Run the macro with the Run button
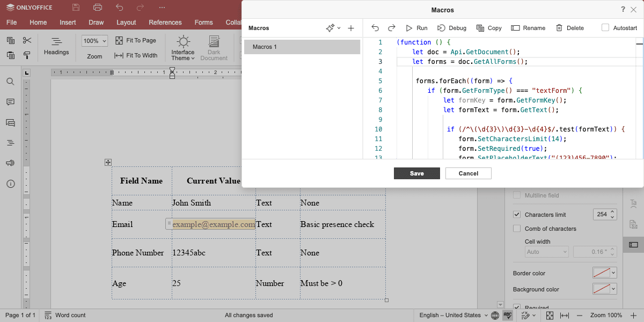The image size is (644, 322). (x=416, y=28)
